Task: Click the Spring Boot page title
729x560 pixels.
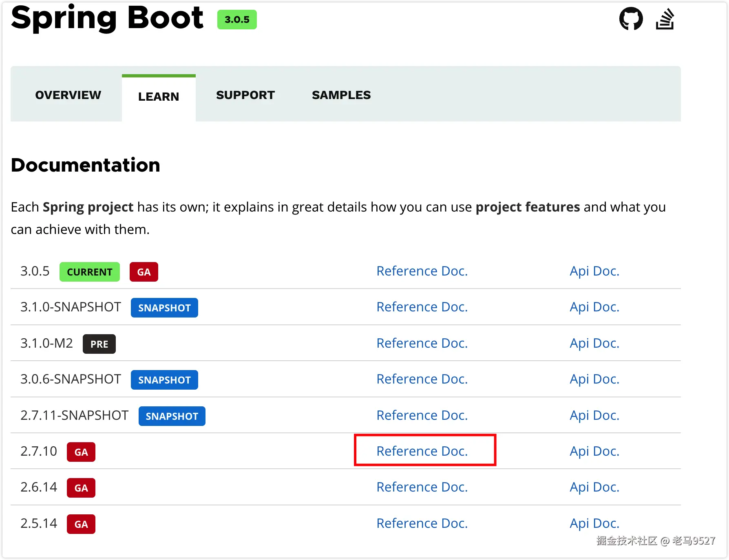Action: [x=107, y=18]
